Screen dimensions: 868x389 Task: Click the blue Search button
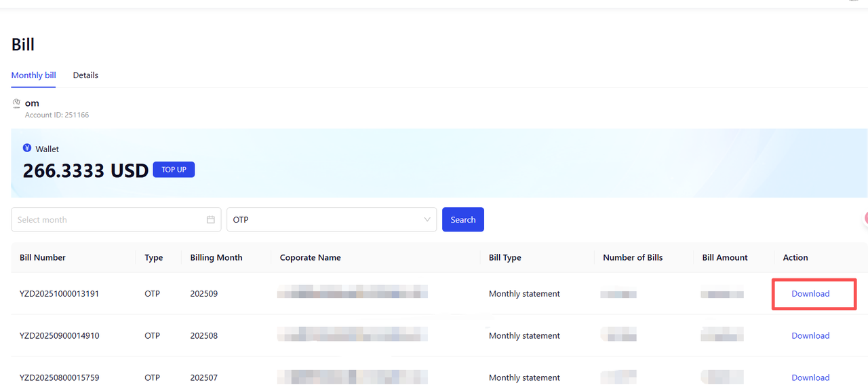[x=462, y=220]
